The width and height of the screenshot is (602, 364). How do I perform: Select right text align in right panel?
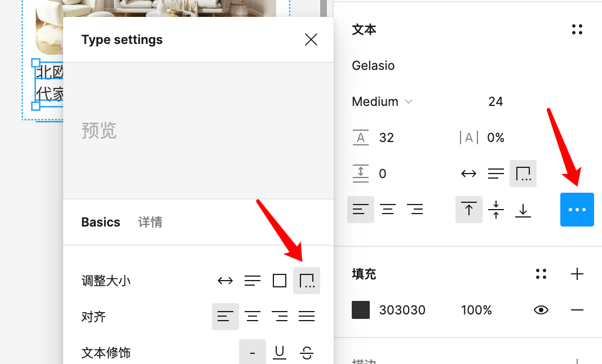click(x=415, y=210)
